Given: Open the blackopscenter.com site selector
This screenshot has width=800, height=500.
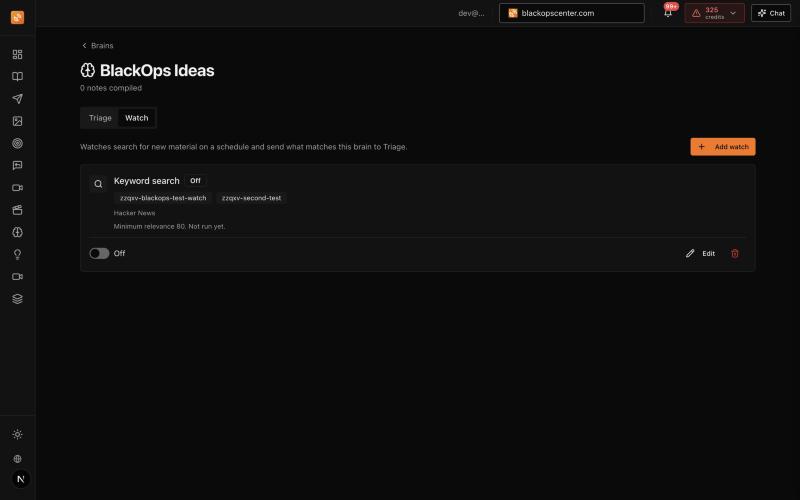Looking at the screenshot, I should (571, 13).
